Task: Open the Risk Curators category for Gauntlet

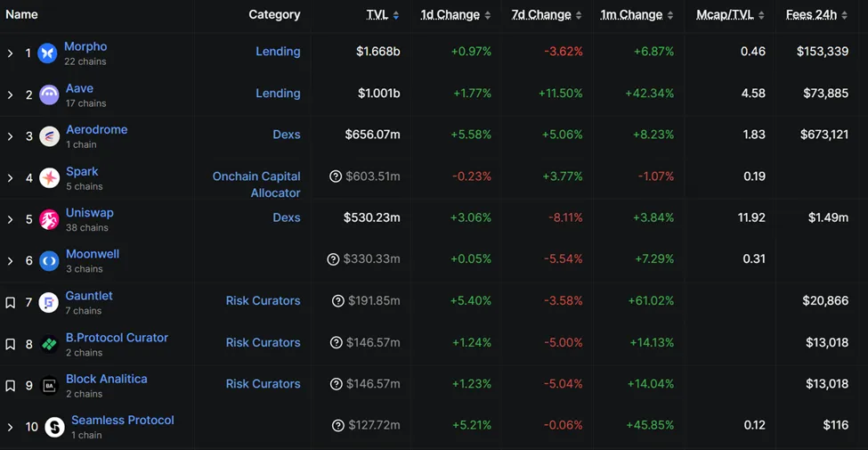Action: pos(263,301)
